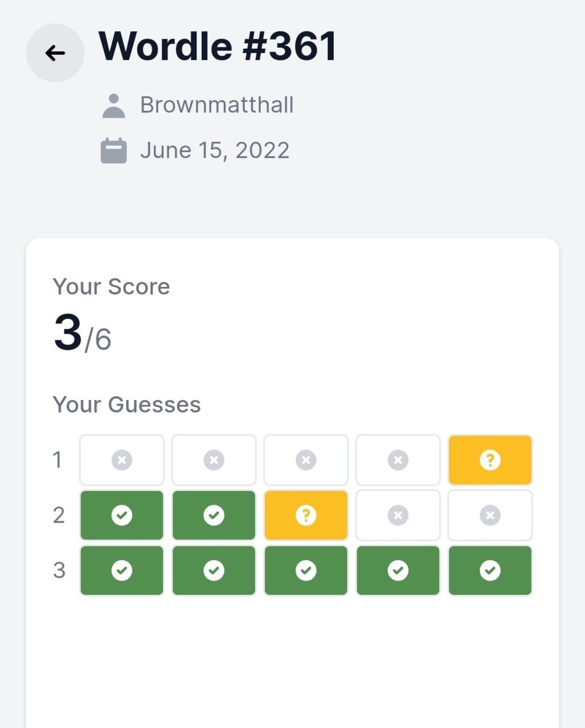The image size is (585, 728).
Task: Click the last green check tile in guess 3
Action: click(490, 570)
